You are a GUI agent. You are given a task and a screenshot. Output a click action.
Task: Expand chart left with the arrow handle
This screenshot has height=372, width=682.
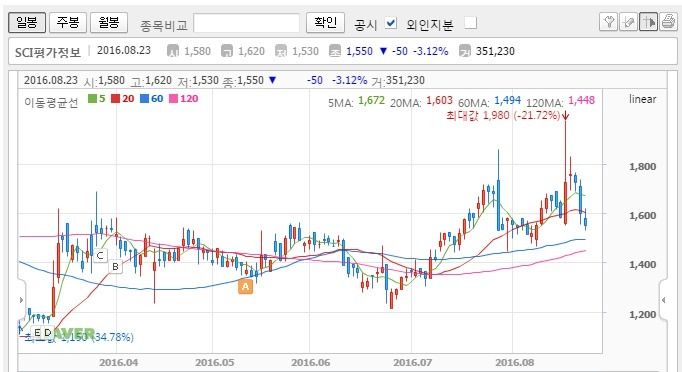tap(21, 300)
